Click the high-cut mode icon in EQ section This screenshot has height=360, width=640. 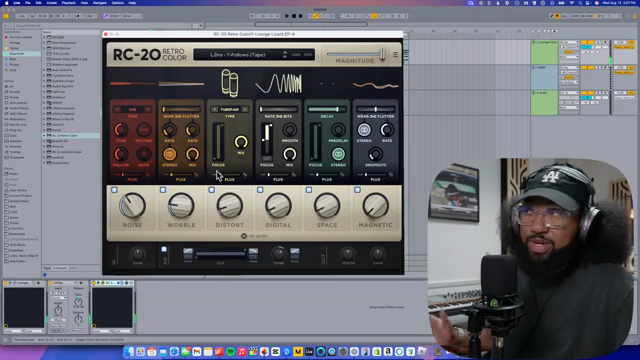[x=253, y=252]
